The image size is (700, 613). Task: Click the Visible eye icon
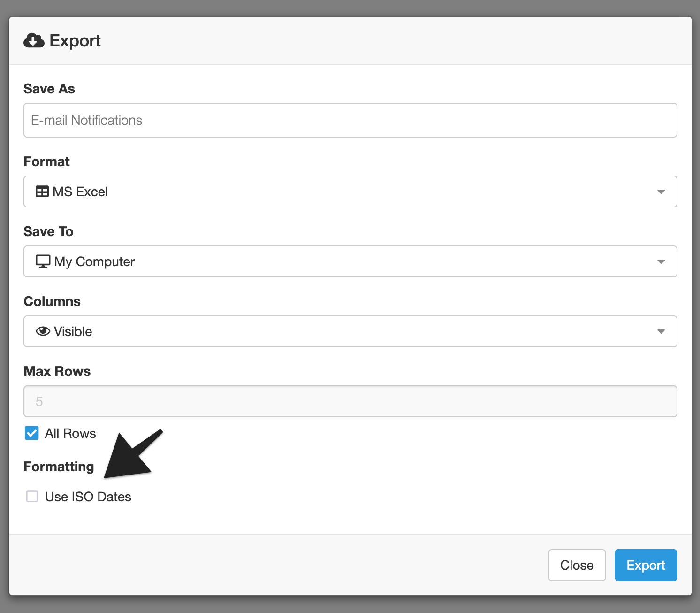(43, 331)
